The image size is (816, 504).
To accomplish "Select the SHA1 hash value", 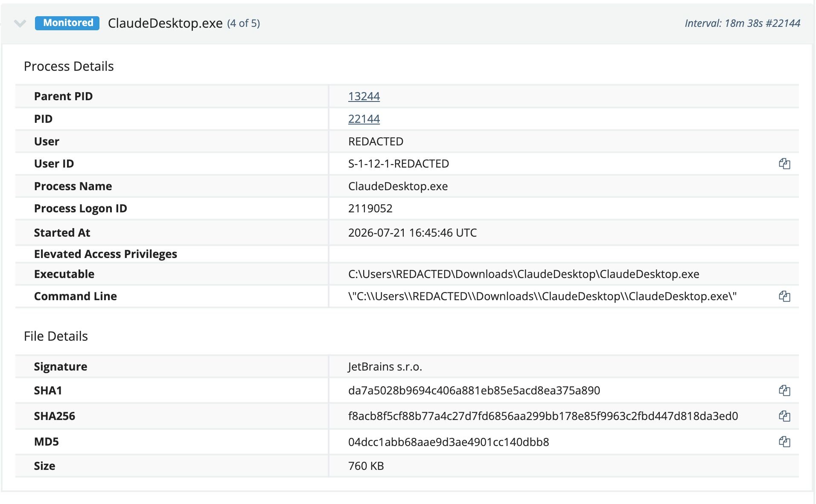I will (474, 391).
